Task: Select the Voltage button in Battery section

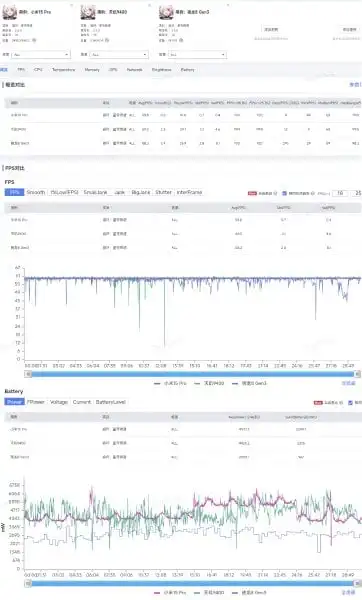Action: (x=59, y=402)
